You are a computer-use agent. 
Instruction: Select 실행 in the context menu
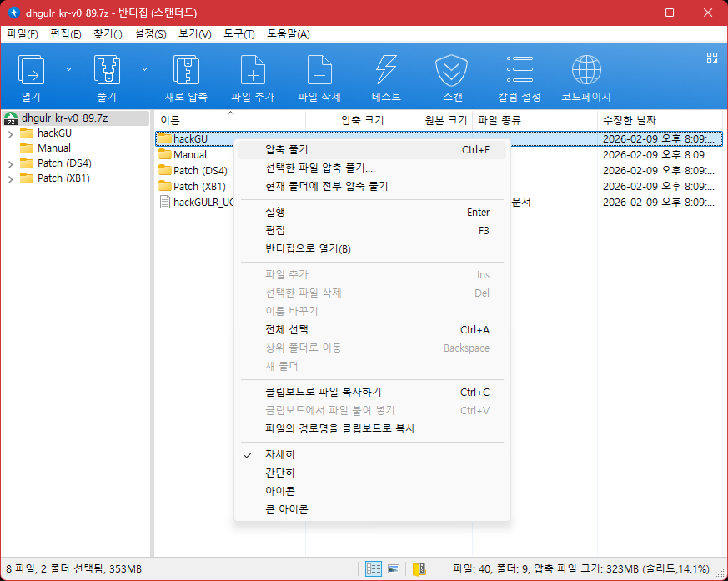click(372, 212)
